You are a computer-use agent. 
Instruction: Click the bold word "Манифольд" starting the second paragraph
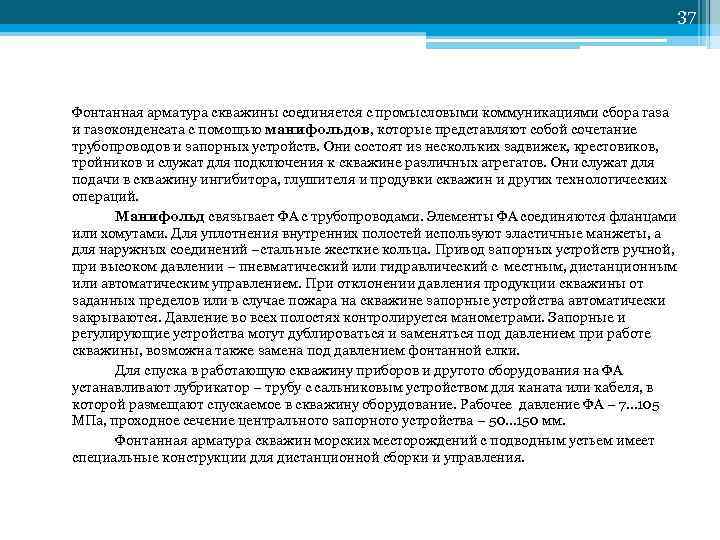tap(159, 216)
